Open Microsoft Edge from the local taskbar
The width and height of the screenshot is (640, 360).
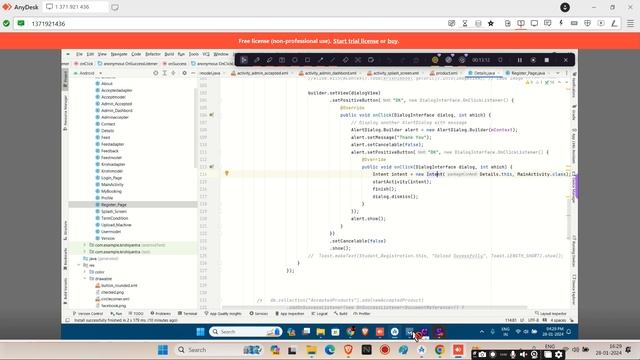pyautogui.click(x=330, y=350)
